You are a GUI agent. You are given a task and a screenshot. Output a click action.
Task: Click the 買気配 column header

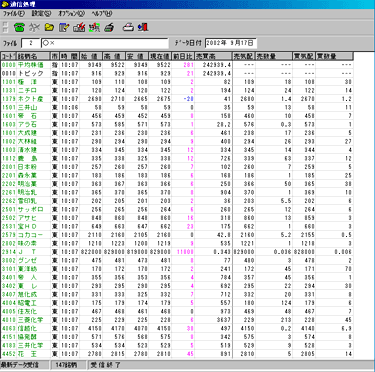coord(304,56)
